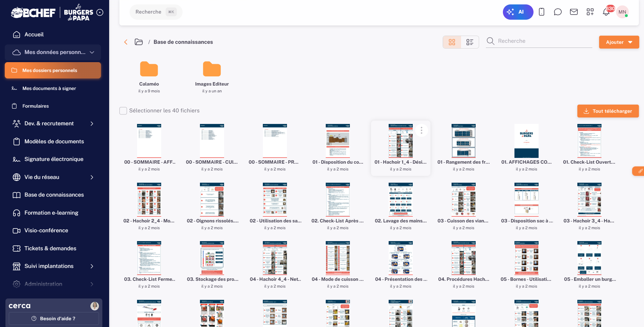Click the Besoin d'aide ? button

pos(54,319)
